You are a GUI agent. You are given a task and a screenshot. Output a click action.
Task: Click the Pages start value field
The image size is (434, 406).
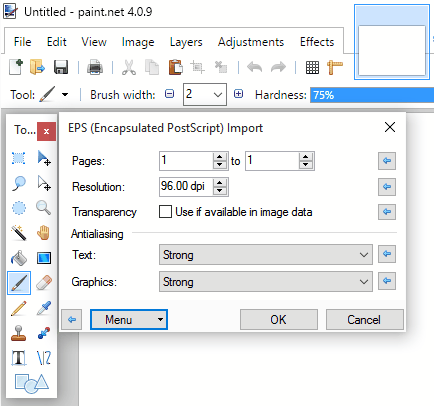pyautogui.click(x=186, y=161)
